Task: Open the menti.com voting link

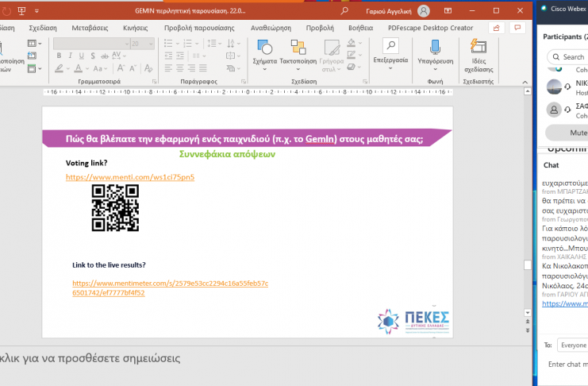Action: click(x=129, y=177)
